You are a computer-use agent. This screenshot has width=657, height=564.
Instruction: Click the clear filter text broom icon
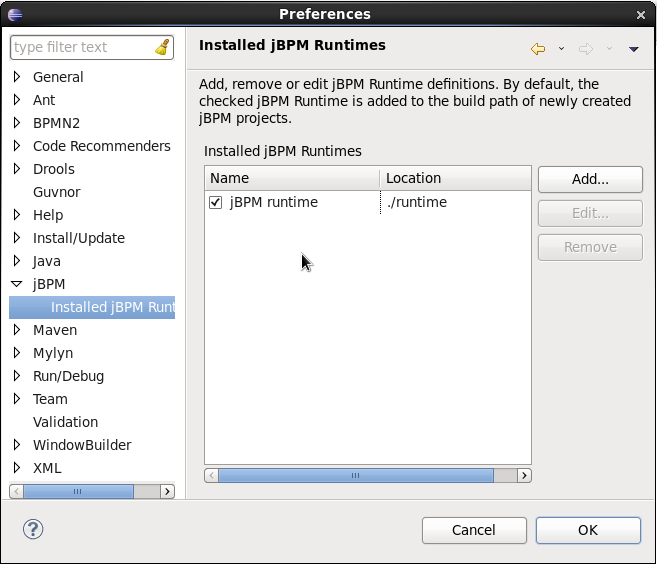coord(162,47)
